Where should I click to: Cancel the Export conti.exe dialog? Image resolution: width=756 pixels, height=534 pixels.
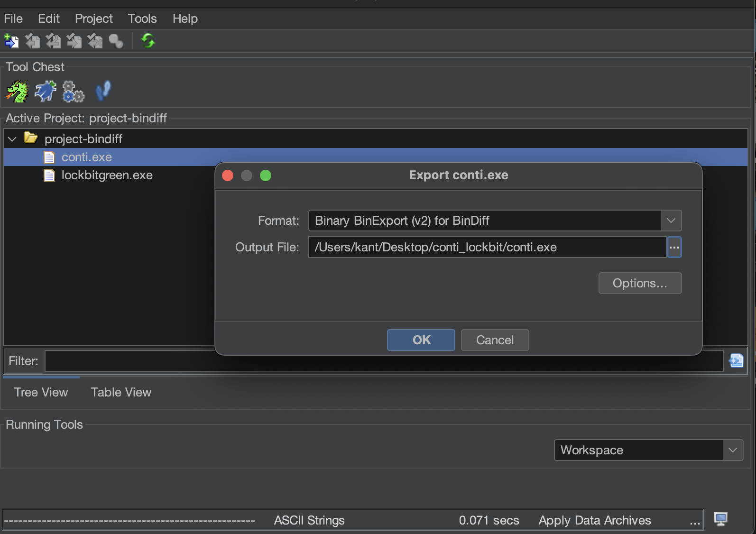[495, 340]
